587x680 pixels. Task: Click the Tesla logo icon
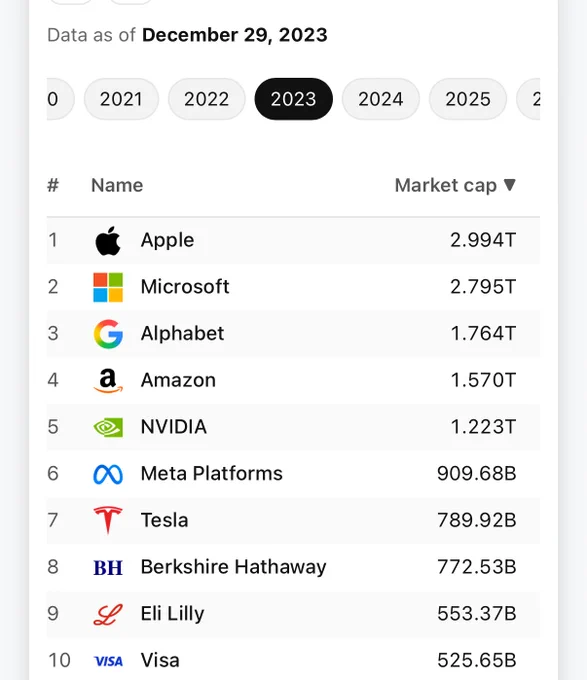[108, 520]
